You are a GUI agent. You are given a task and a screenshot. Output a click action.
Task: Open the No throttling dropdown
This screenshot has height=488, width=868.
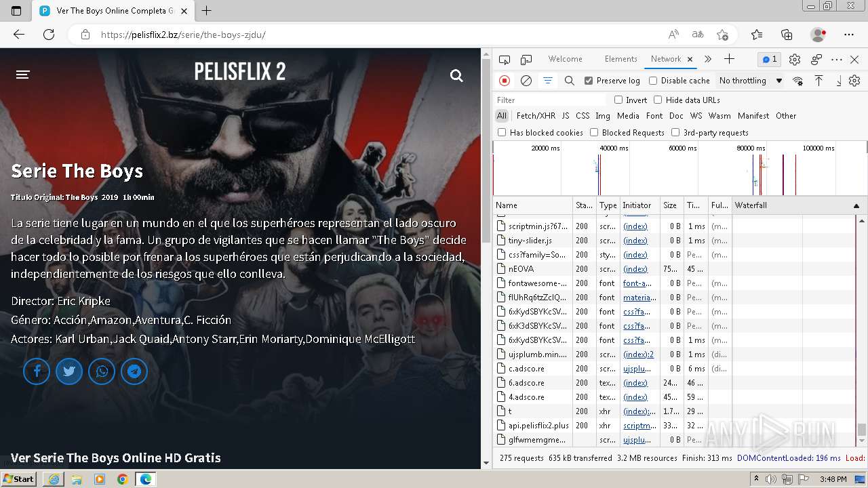pyautogui.click(x=751, y=81)
